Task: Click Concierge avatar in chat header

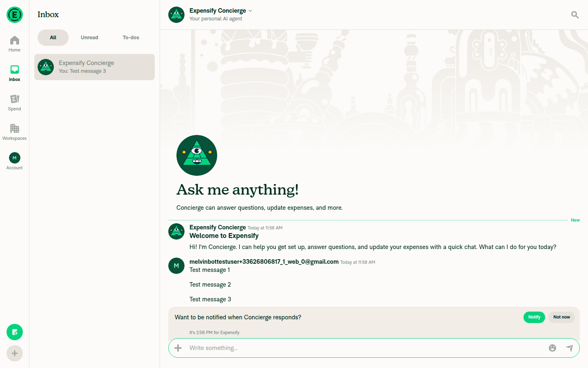Action: click(x=176, y=15)
